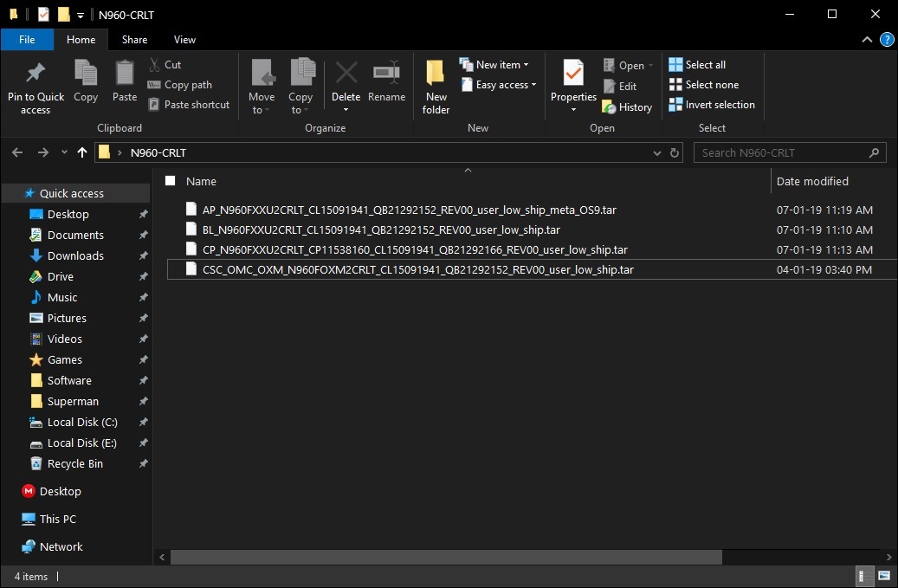Toggle the select-all checkbox beside Name
898x588 pixels.
pyautogui.click(x=170, y=181)
